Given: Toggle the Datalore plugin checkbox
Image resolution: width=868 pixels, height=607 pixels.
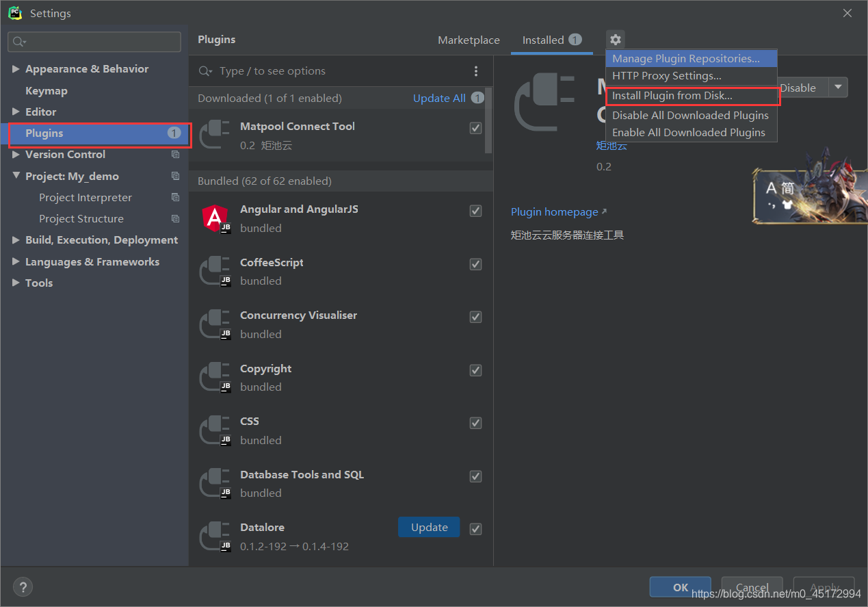Looking at the screenshot, I should [x=475, y=529].
